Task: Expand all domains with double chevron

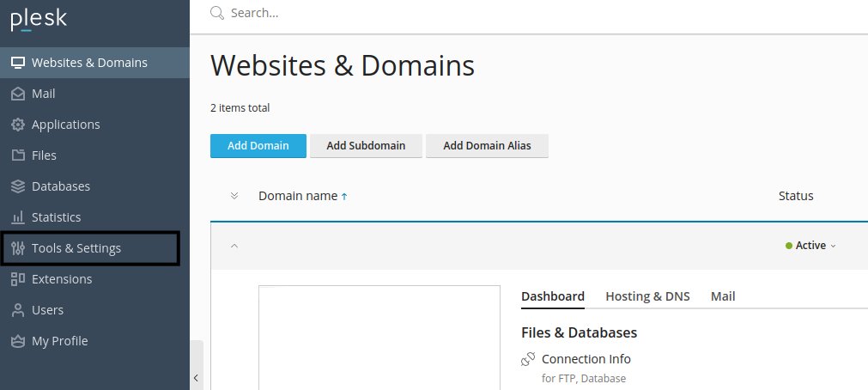Action: [x=234, y=196]
